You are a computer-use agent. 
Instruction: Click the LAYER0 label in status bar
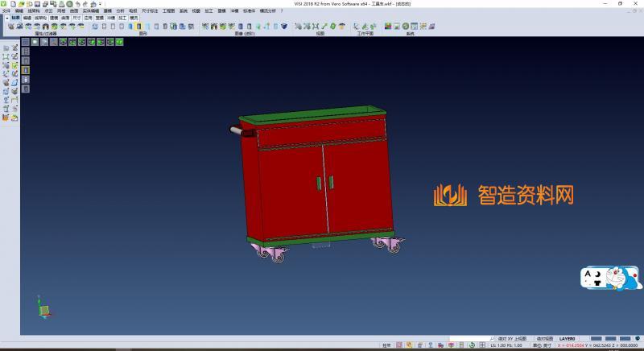[x=568, y=339]
